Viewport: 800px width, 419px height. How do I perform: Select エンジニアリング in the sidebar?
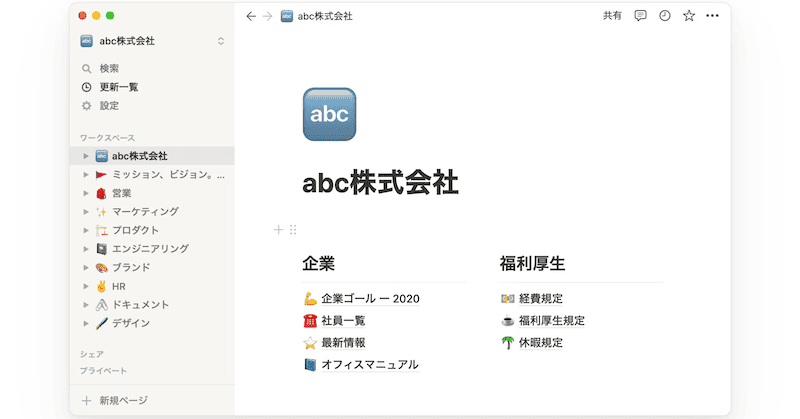150,249
